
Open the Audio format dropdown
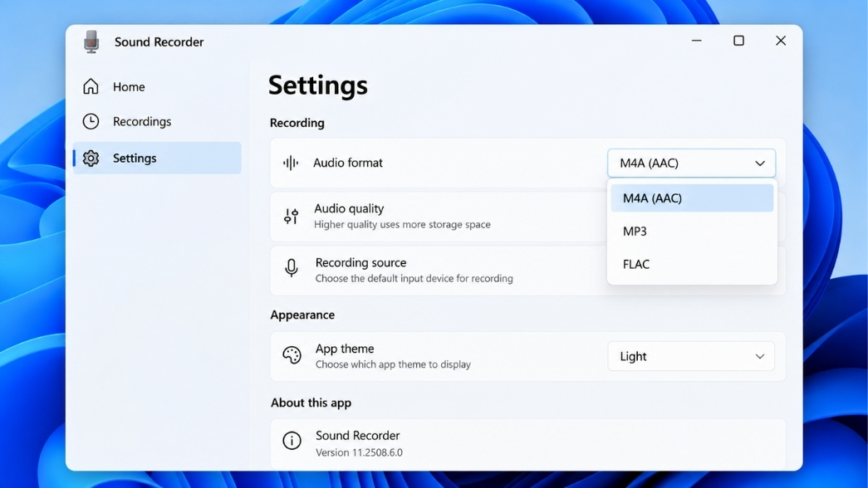tap(691, 163)
